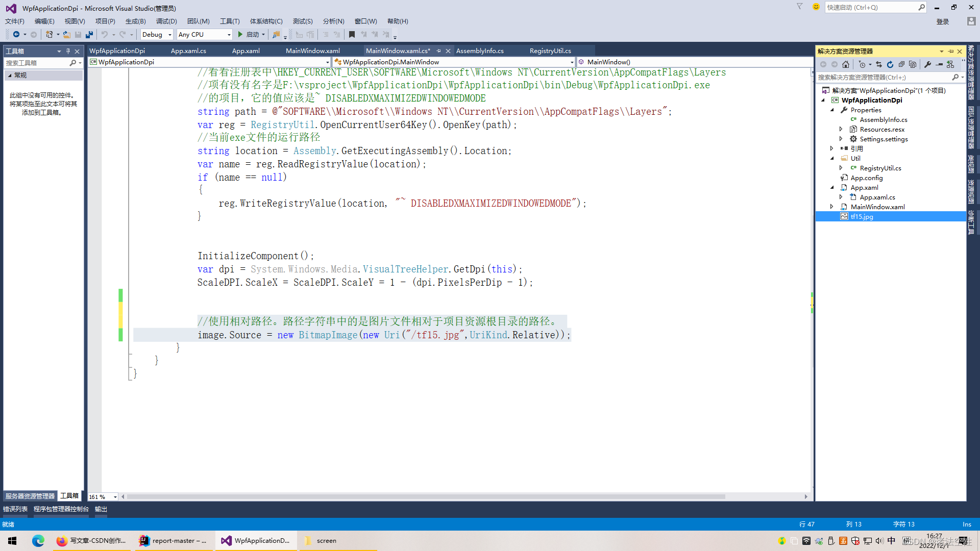Screen dimensions: 980x551
Task: Toggle a bookmark on the current line
Action: click(x=352, y=34)
